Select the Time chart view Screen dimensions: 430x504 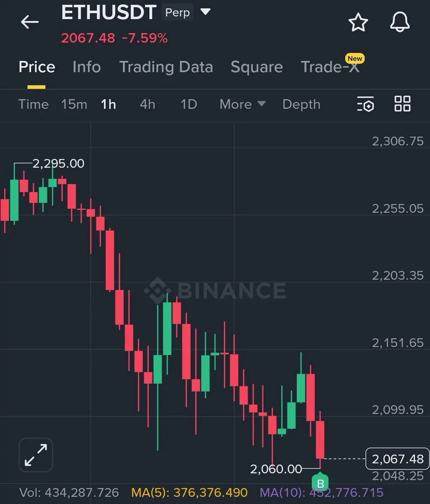[x=34, y=104]
